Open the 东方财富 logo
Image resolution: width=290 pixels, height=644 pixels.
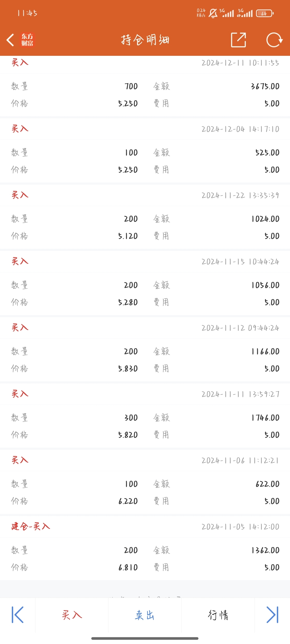(27, 40)
